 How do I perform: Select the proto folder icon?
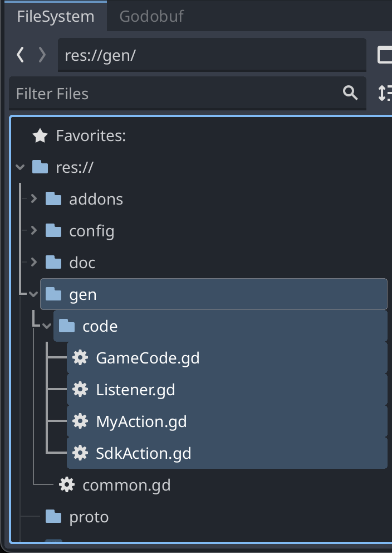[x=52, y=517]
